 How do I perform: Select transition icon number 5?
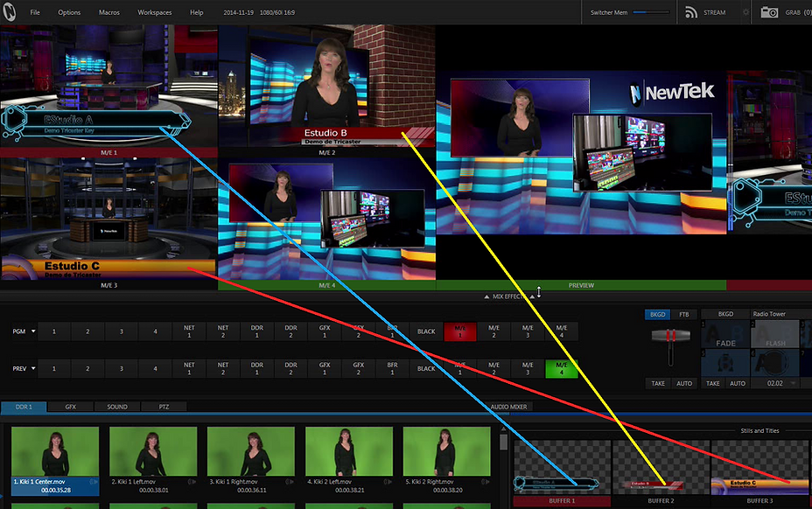pos(725,362)
